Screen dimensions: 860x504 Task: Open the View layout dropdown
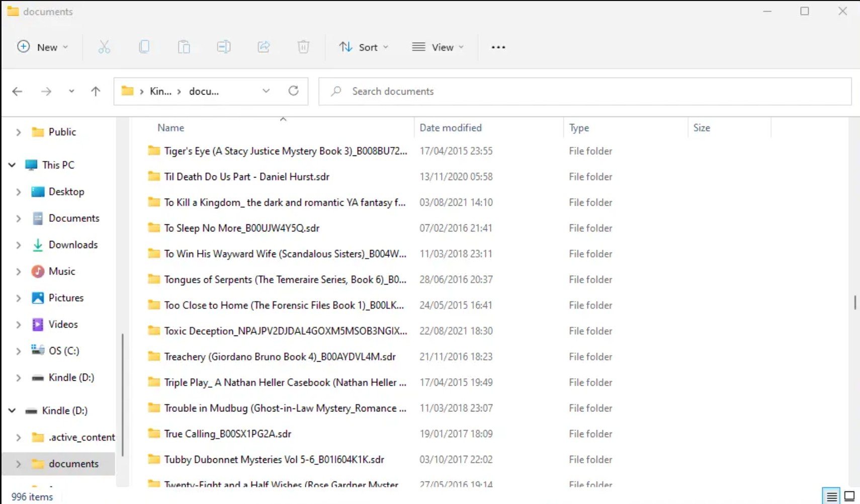pos(438,47)
